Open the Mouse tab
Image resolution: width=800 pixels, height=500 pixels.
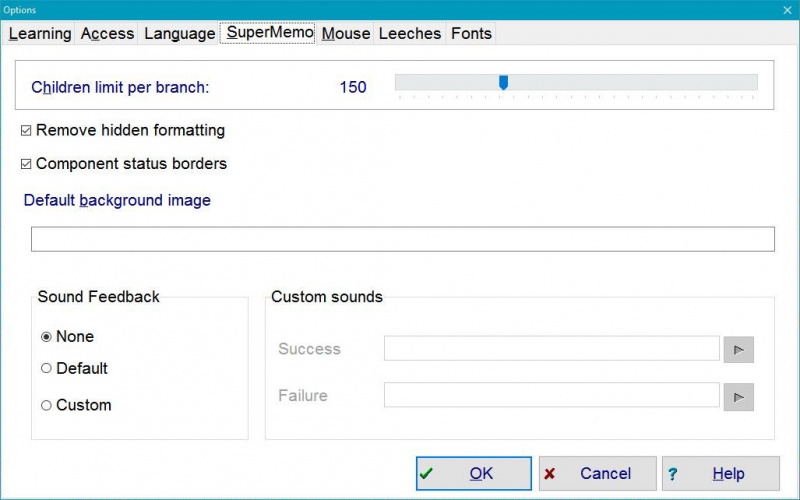346,34
